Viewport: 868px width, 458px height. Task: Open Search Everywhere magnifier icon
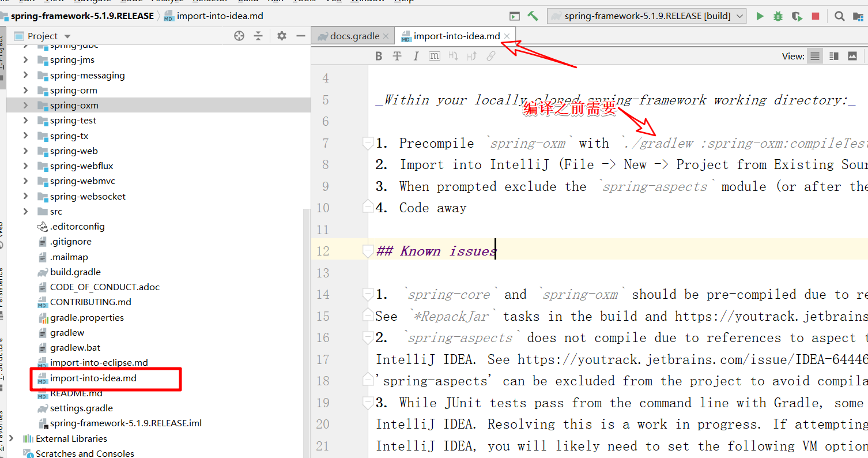pyautogui.click(x=840, y=16)
